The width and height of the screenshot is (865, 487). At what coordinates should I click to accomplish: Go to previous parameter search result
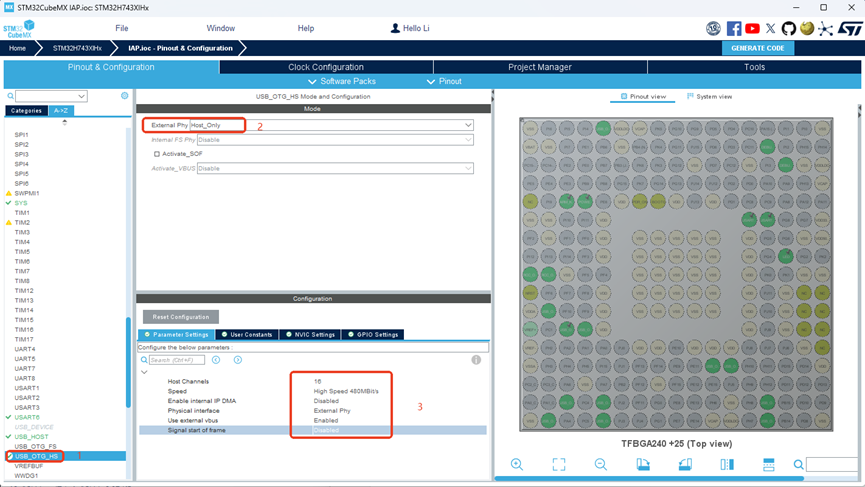coord(216,360)
